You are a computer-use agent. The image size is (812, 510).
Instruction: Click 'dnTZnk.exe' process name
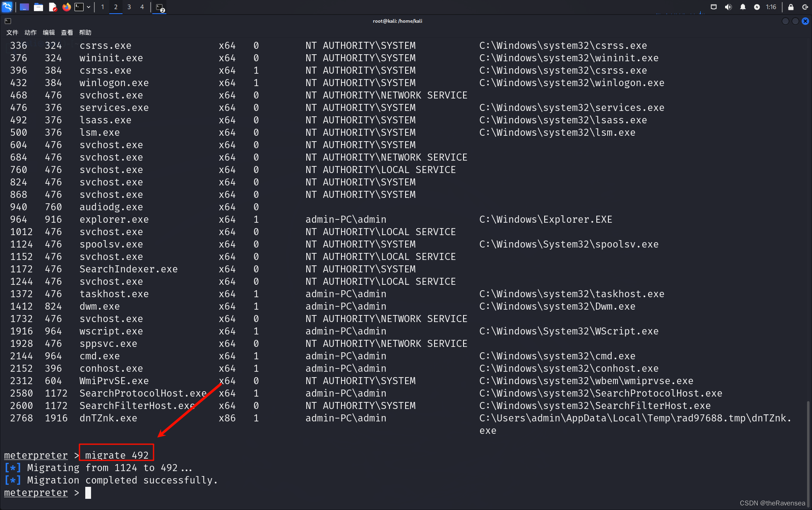click(x=108, y=418)
